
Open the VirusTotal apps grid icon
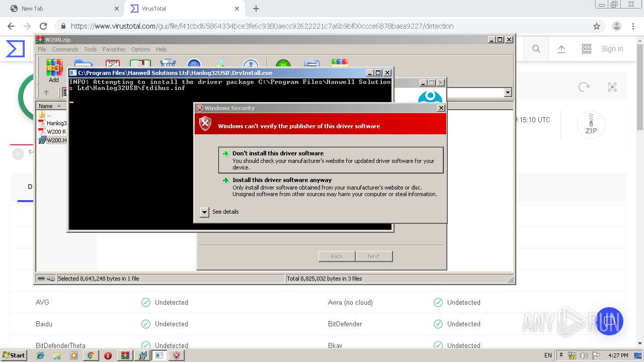coord(587,49)
